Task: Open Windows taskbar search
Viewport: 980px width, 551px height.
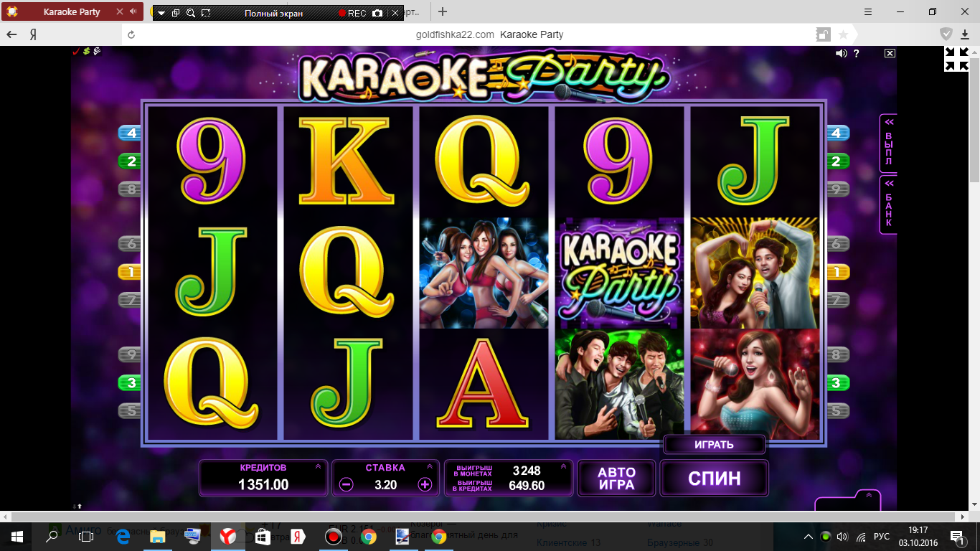Action: coord(52,537)
